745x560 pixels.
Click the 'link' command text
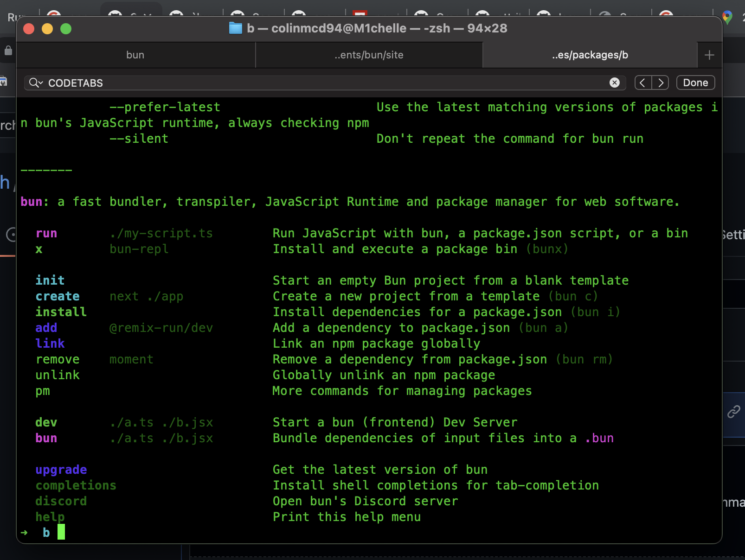[50, 344]
